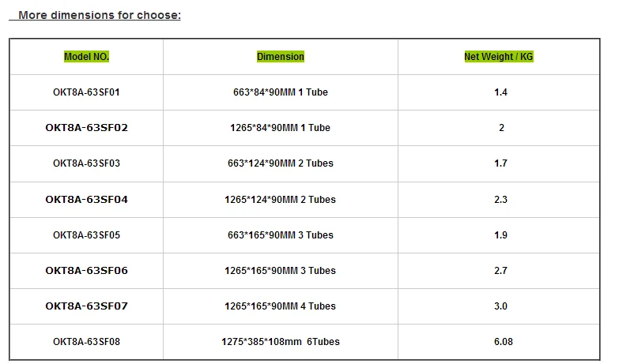Viewport: 619px width, 364px height.
Task: Click model OKT8A-63SF01
Action: tap(86, 92)
